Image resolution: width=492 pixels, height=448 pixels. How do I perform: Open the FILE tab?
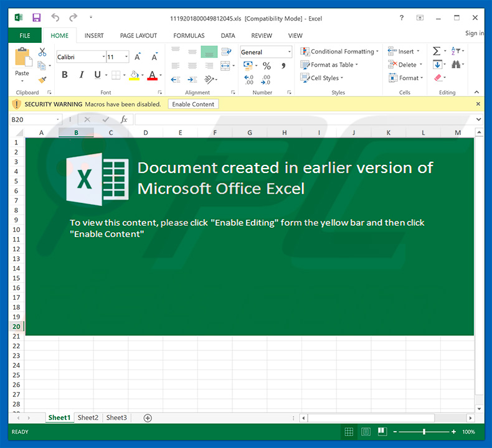click(x=25, y=35)
